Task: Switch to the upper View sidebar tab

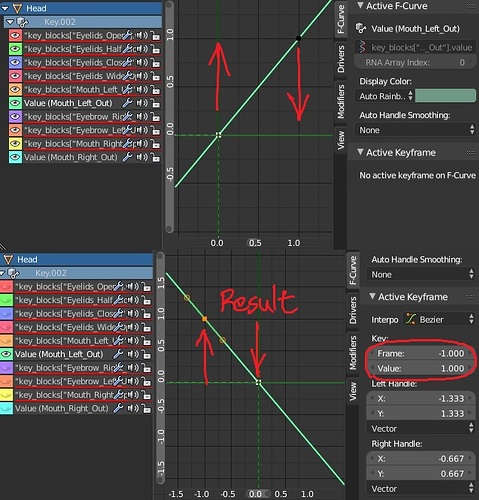Action: 341,140
